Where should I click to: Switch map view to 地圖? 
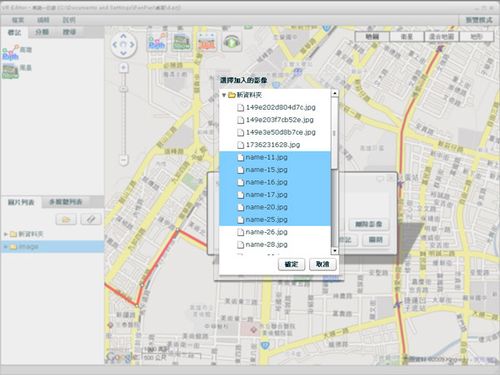[372, 36]
